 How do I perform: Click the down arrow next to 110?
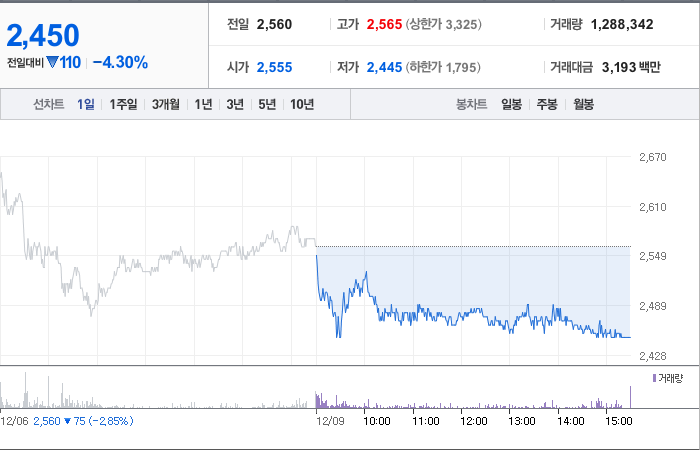click(52, 62)
